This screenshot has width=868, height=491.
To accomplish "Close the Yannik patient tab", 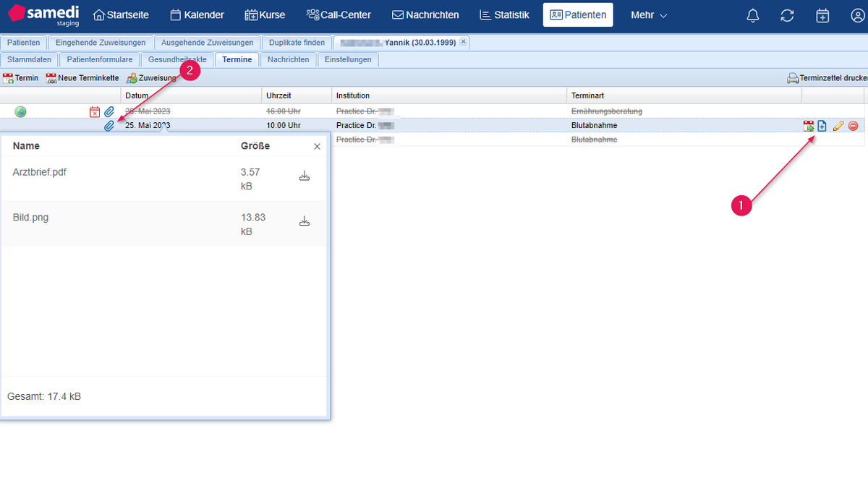I will pos(463,43).
